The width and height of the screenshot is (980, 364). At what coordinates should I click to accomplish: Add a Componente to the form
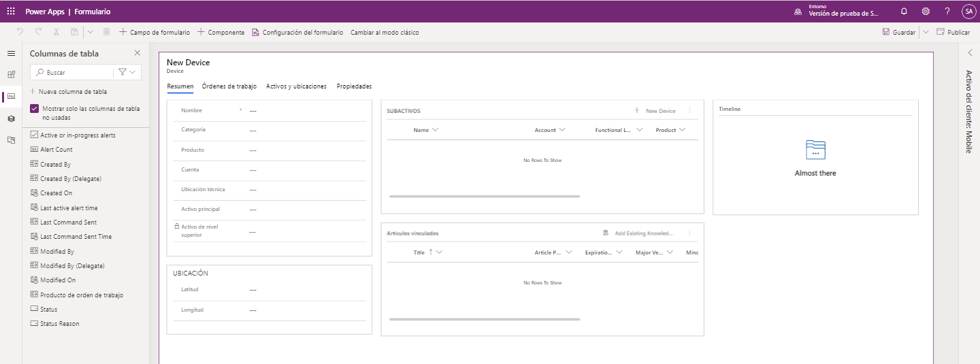(x=220, y=32)
